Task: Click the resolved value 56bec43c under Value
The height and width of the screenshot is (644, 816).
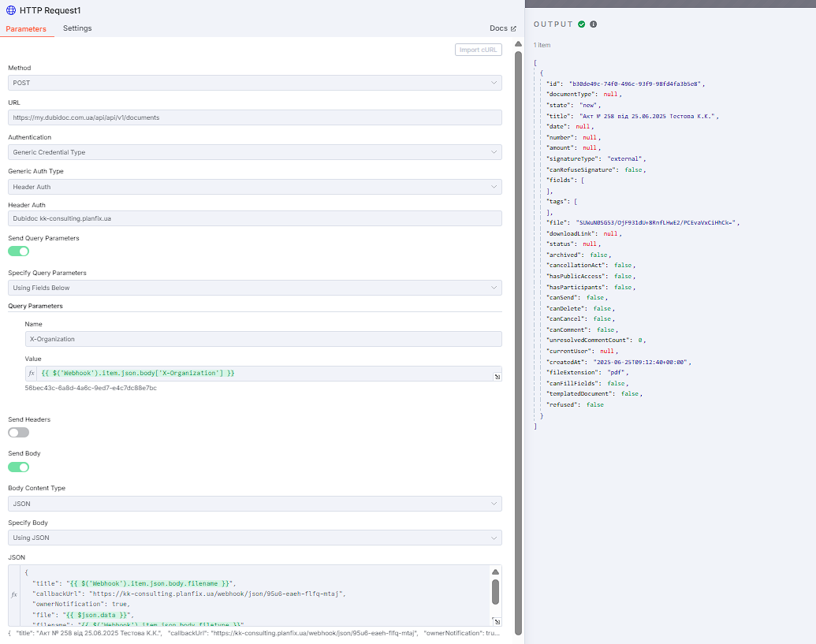Action: point(91,388)
